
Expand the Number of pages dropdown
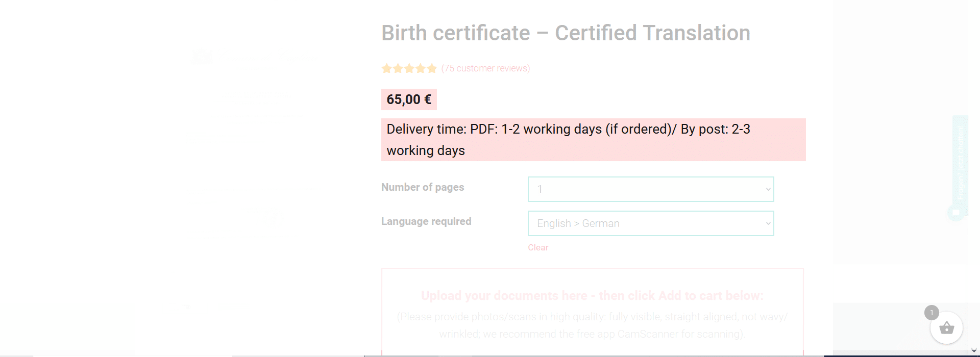(651, 189)
